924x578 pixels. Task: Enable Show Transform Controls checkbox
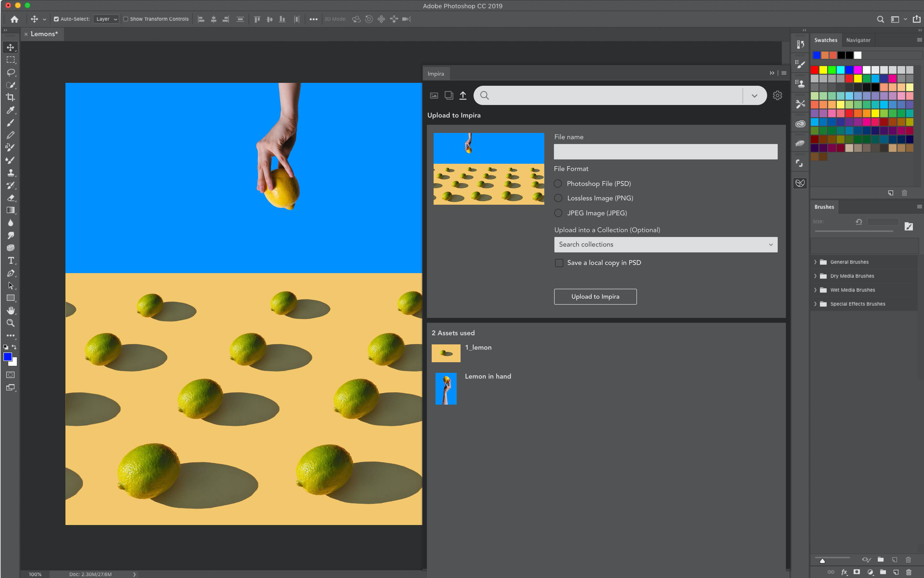(126, 19)
